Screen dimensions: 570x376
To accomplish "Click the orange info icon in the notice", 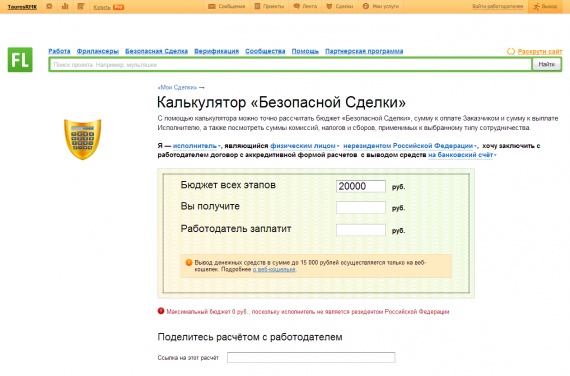I will pos(189,262).
